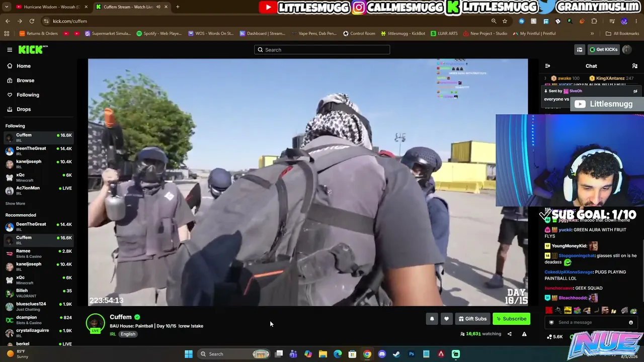Share the stream via share icon

[x=509, y=334]
